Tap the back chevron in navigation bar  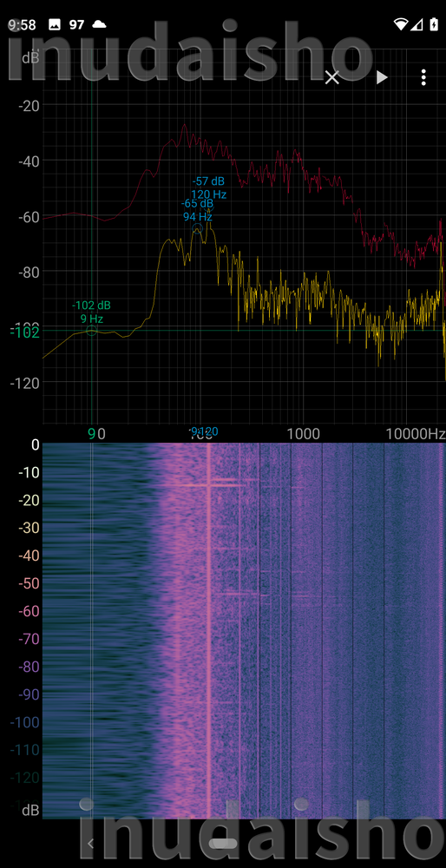tap(91, 844)
